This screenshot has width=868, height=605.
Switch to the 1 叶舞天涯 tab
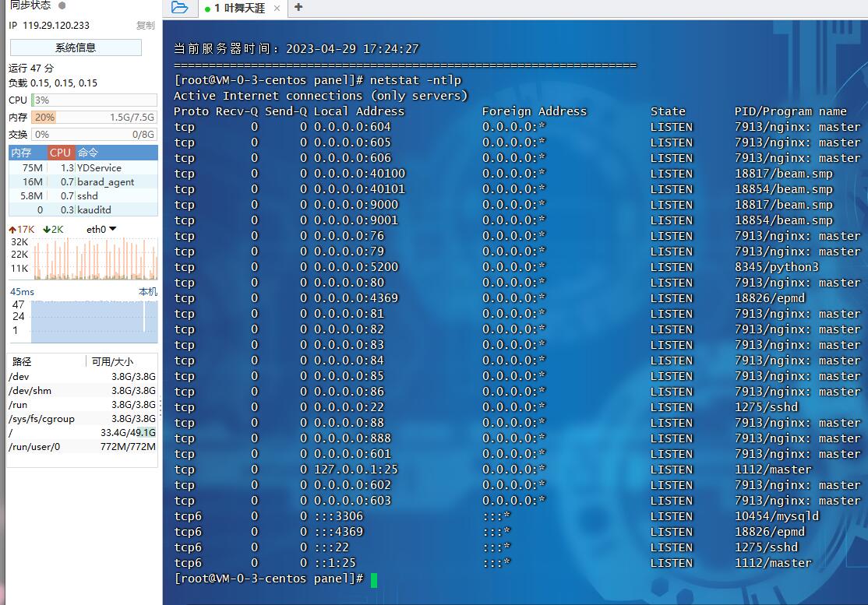click(x=239, y=9)
